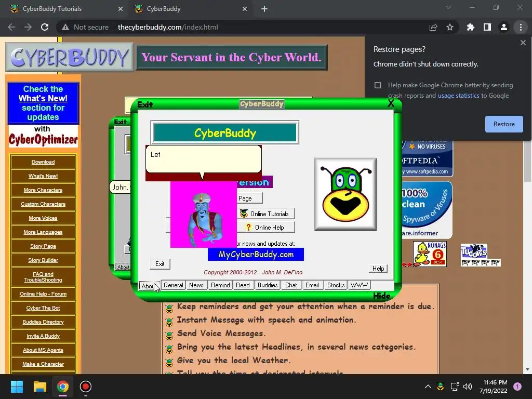Open the Download sidebar link

43,162
